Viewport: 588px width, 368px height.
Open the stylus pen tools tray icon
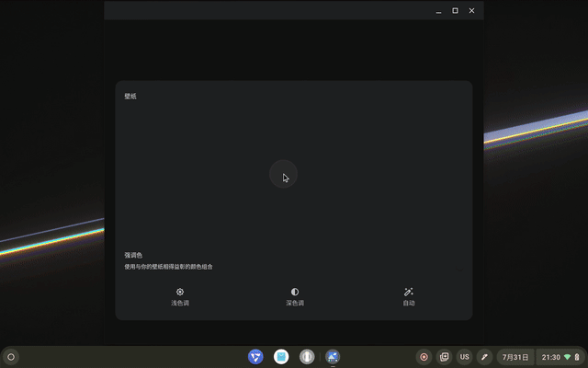pos(484,356)
